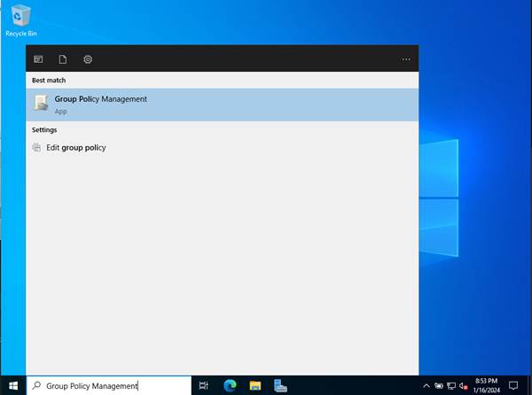Filter search results by Documents icon
The height and width of the screenshot is (395, 532).
click(x=63, y=59)
